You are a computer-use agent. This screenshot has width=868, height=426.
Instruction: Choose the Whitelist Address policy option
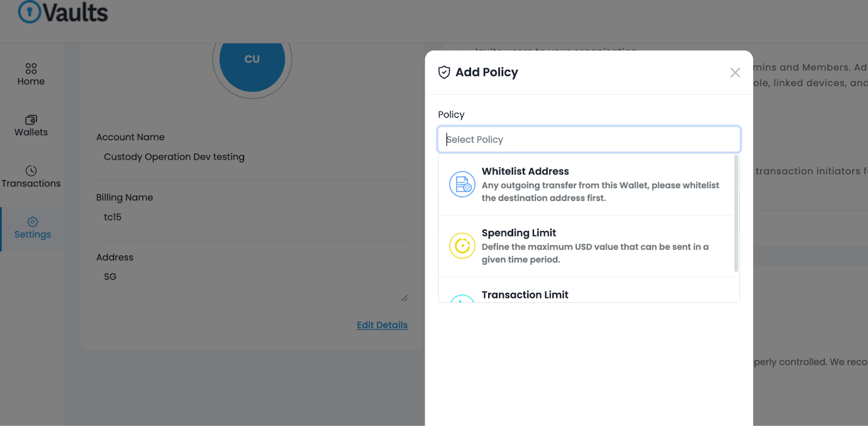586,185
